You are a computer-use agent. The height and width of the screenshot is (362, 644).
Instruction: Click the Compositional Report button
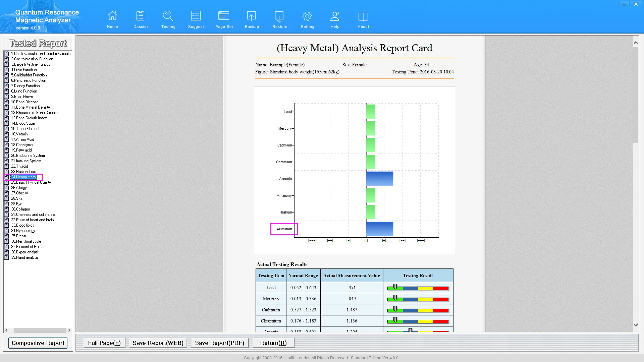point(38,343)
